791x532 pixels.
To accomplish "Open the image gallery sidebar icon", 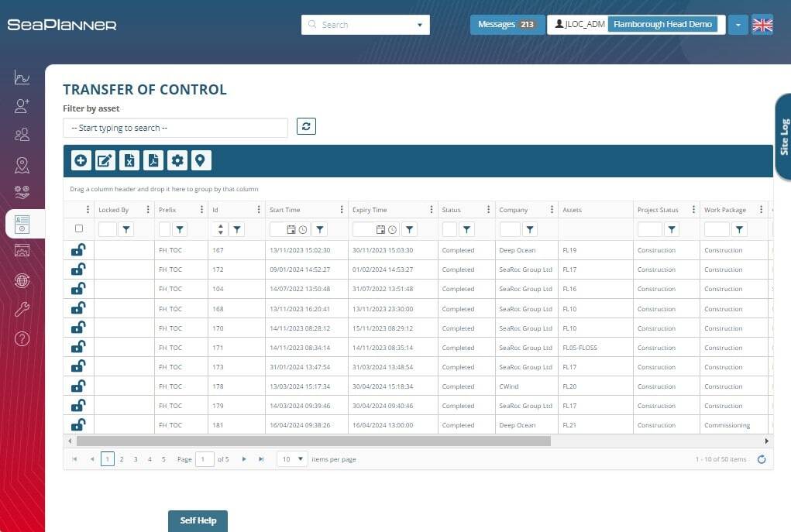I will pos(22,250).
